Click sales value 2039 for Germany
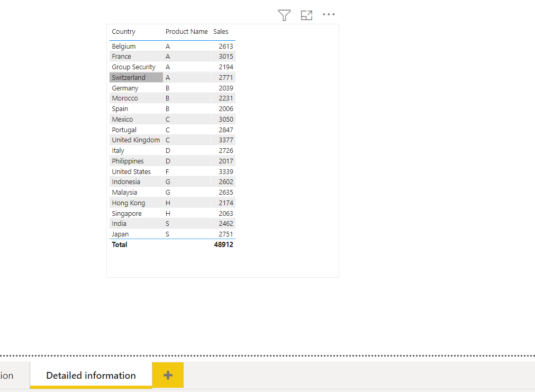The width and height of the screenshot is (535, 392). point(226,88)
